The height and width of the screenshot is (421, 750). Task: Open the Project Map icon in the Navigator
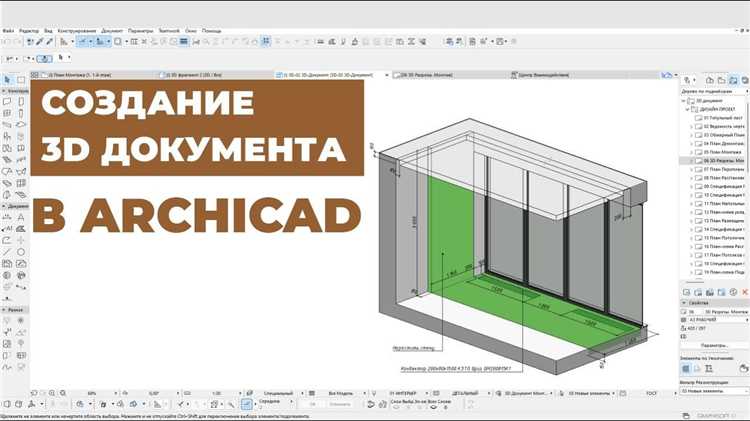(710, 80)
